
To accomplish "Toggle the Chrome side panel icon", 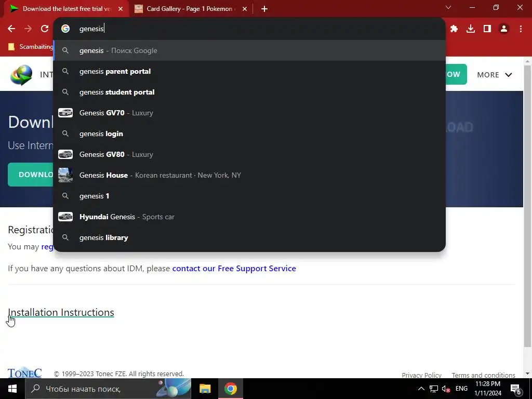I will (x=487, y=29).
